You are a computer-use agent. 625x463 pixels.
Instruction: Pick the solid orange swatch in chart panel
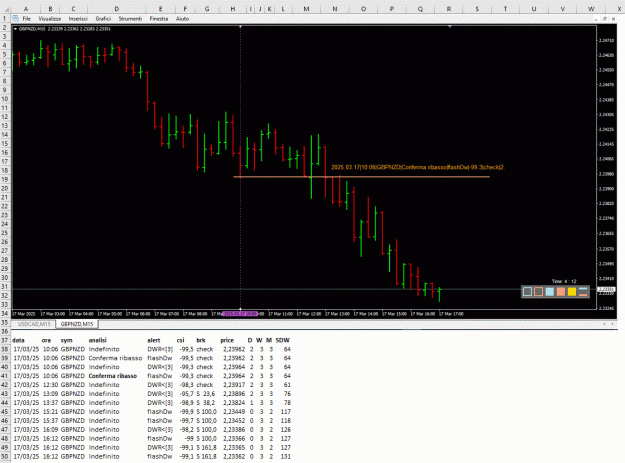pos(561,292)
